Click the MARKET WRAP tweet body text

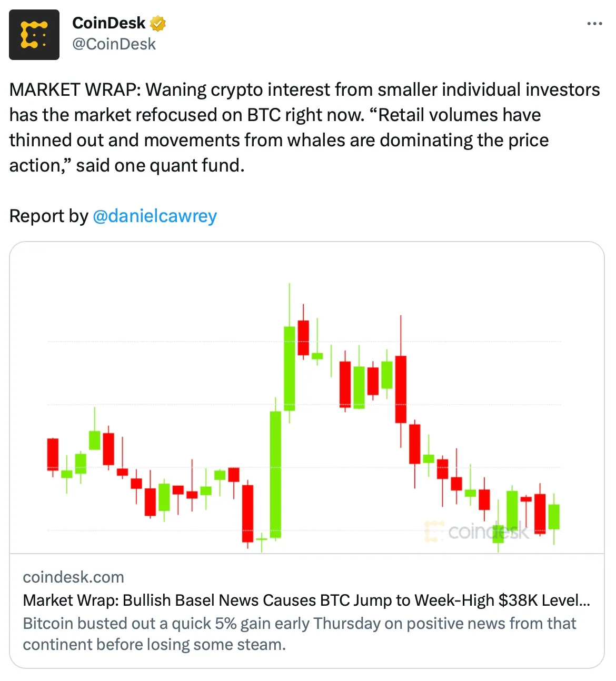click(305, 127)
